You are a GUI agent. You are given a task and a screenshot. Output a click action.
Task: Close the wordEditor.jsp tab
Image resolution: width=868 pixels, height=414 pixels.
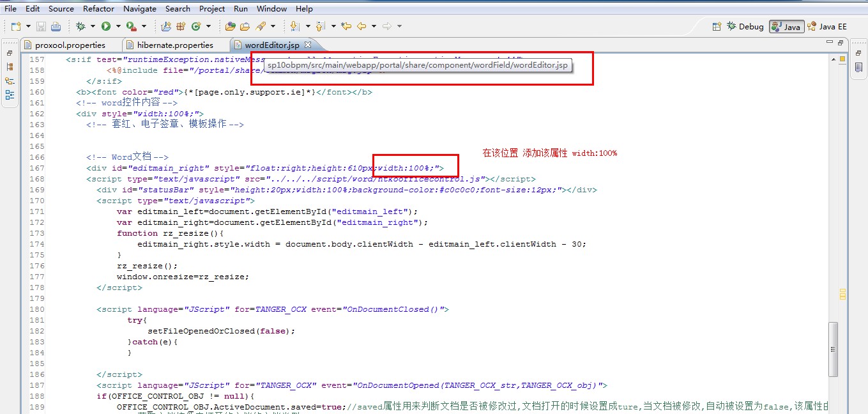(307, 45)
